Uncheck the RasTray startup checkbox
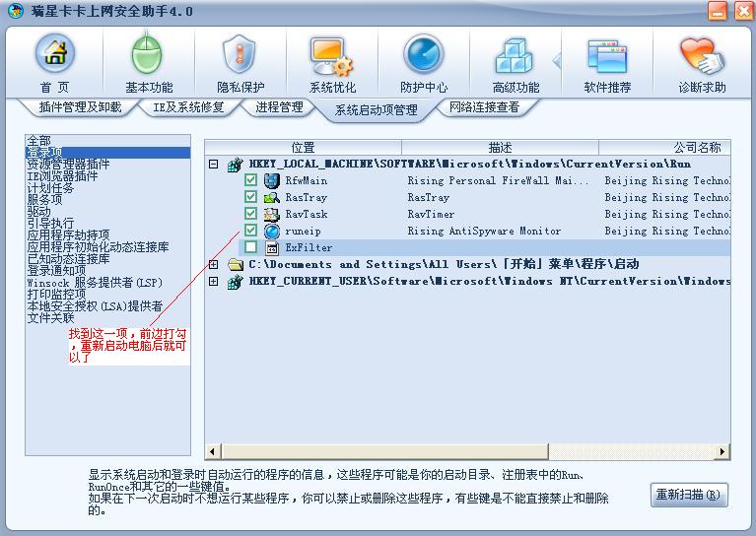The width and height of the screenshot is (756, 536). (250, 197)
